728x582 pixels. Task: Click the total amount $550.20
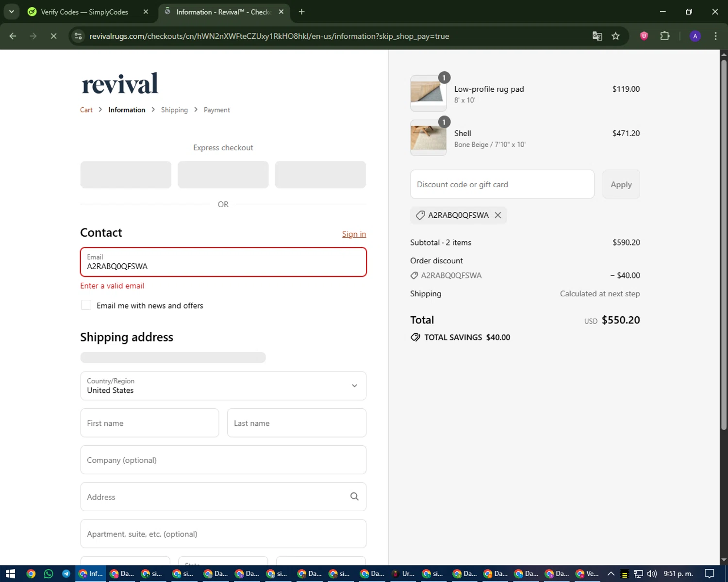coord(621,320)
